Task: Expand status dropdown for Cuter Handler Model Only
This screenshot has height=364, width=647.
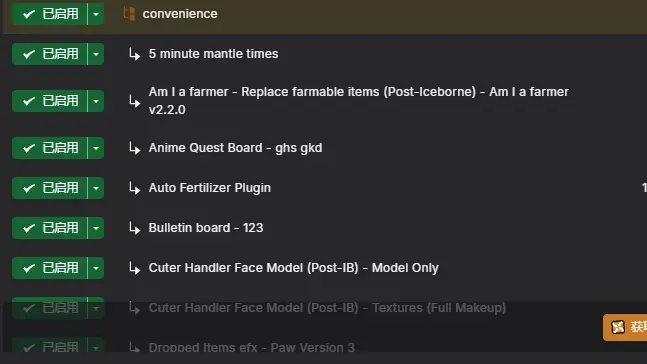Action: [x=96, y=268]
